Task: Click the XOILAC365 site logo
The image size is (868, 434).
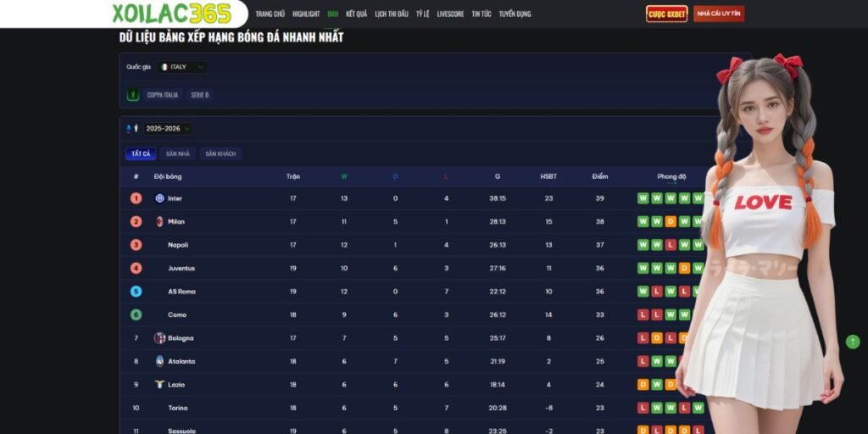Action: [171, 14]
